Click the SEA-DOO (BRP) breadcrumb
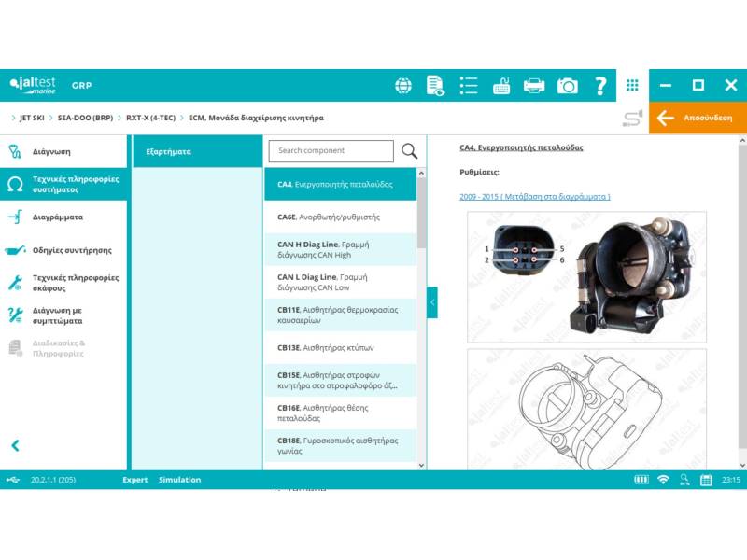Viewport: 747px width, 560px height. coord(85,119)
